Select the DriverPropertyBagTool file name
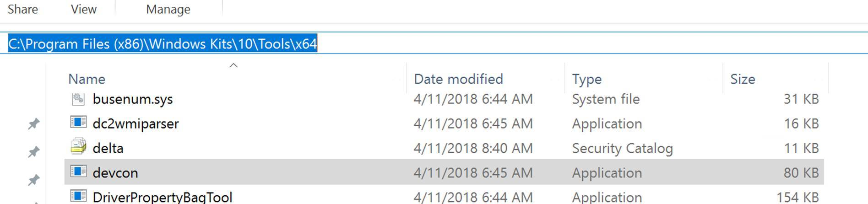The height and width of the screenshot is (204, 868). tap(163, 197)
